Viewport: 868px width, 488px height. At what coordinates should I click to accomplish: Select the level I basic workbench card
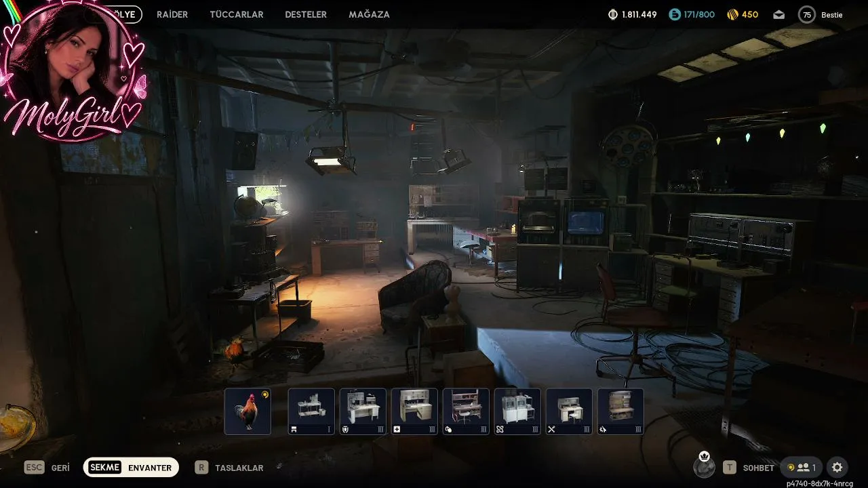(x=311, y=411)
